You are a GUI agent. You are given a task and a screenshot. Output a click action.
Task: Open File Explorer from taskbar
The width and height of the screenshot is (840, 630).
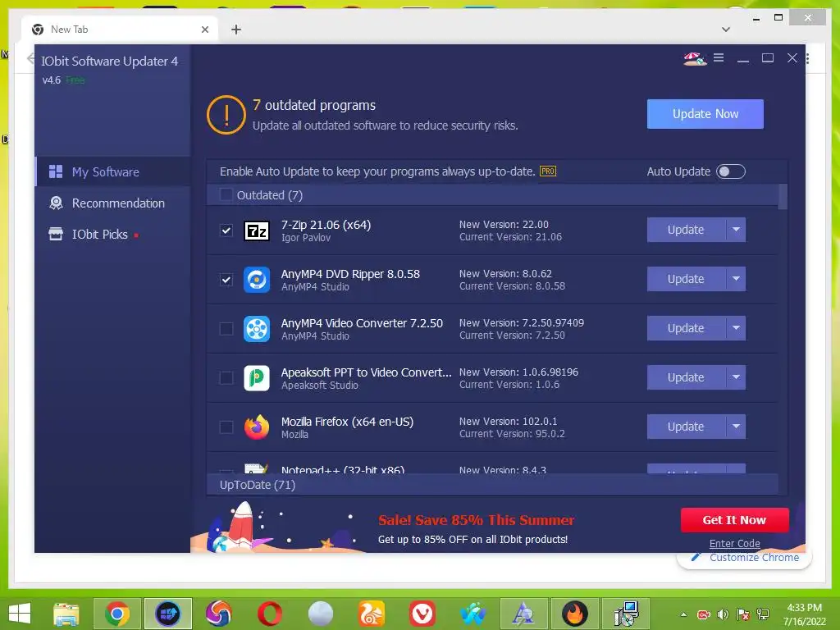pyautogui.click(x=66, y=614)
